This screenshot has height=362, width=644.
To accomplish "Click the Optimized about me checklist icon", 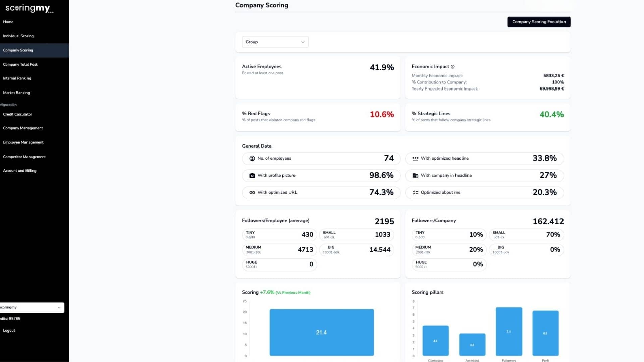I will (x=415, y=192).
